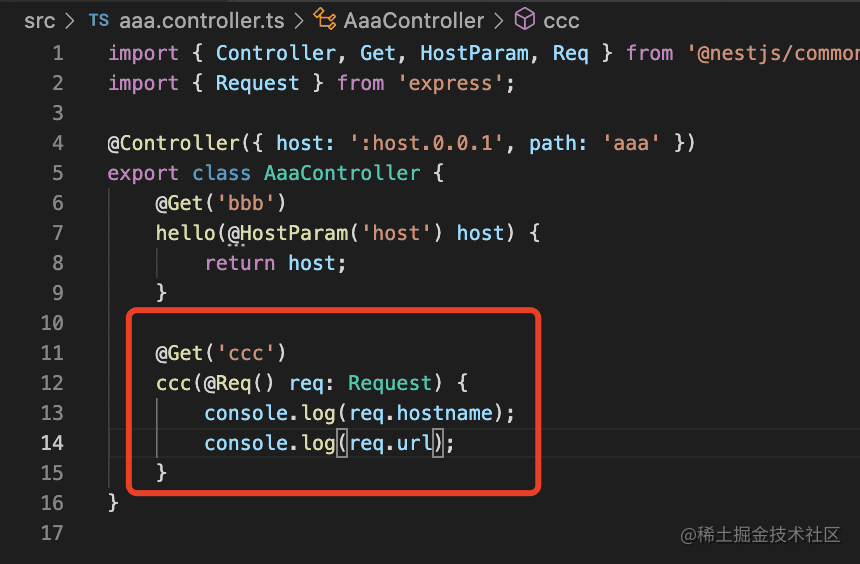Click the @HostParam decorator on line 7
Viewport: 860px width, 564px height.
(288, 233)
